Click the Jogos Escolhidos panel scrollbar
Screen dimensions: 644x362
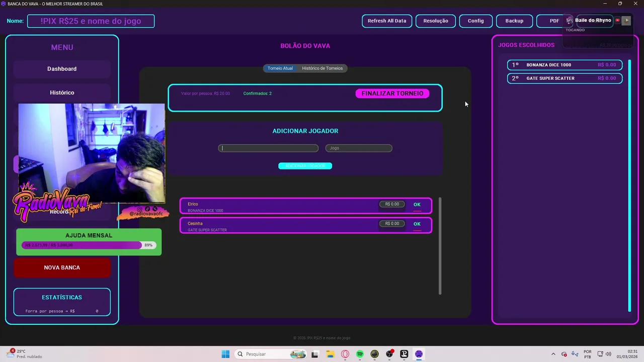click(629, 185)
